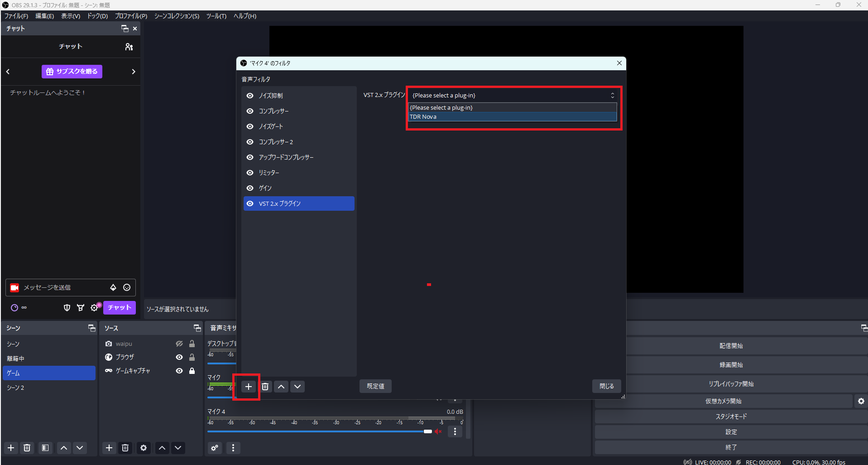The image size is (868, 465).
Task: Open audio mixer menu dots at bottom
Action: [233, 448]
